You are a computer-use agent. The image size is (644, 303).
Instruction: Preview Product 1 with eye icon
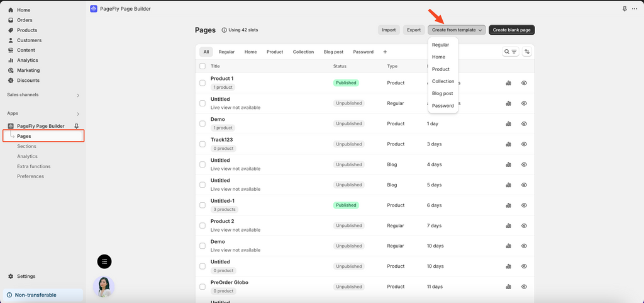click(x=524, y=83)
